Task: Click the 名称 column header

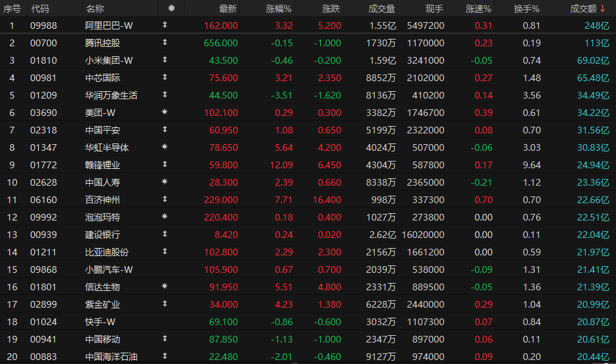Action: pos(95,9)
